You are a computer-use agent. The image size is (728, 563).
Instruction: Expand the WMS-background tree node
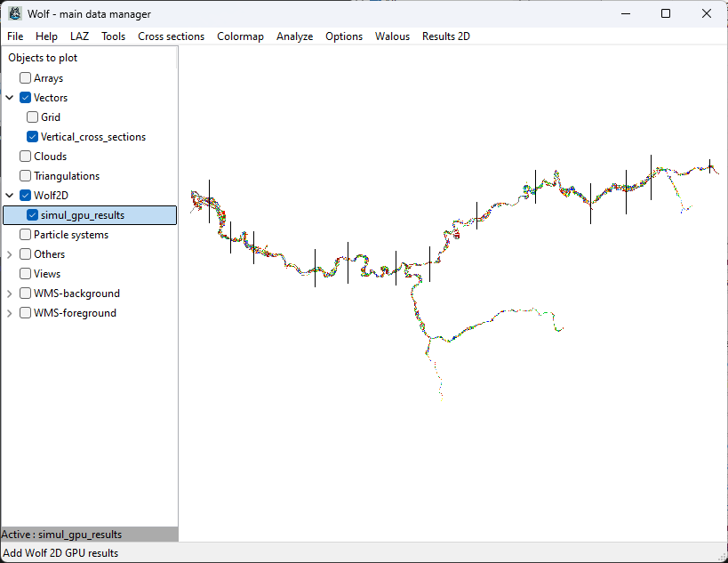(x=10, y=294)
